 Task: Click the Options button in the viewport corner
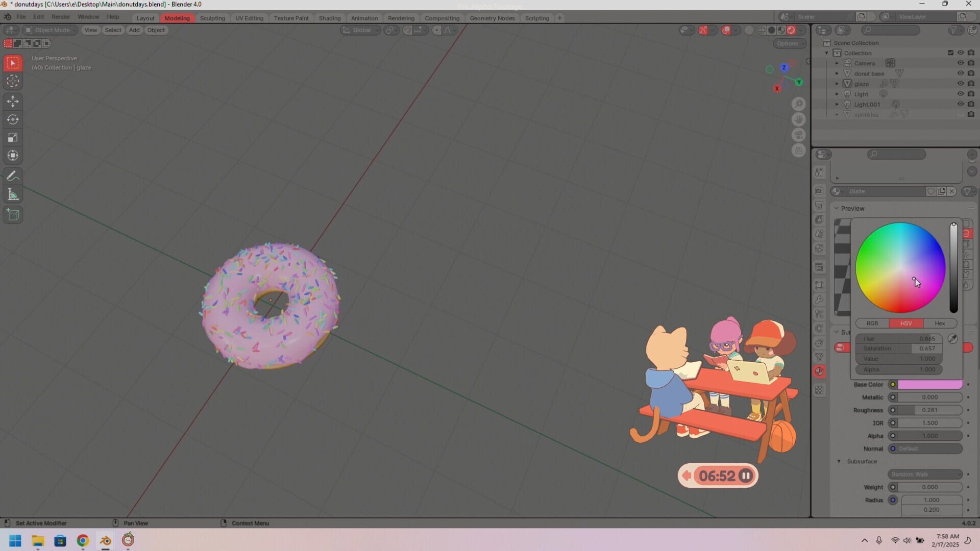(x=789, y=43)
